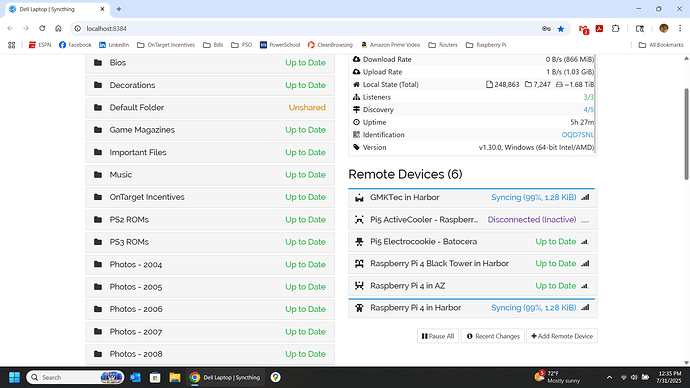The height and width of the screenshot is (388, 690).
Task: Expand the Bios folder row
Action: pos(210,62)
